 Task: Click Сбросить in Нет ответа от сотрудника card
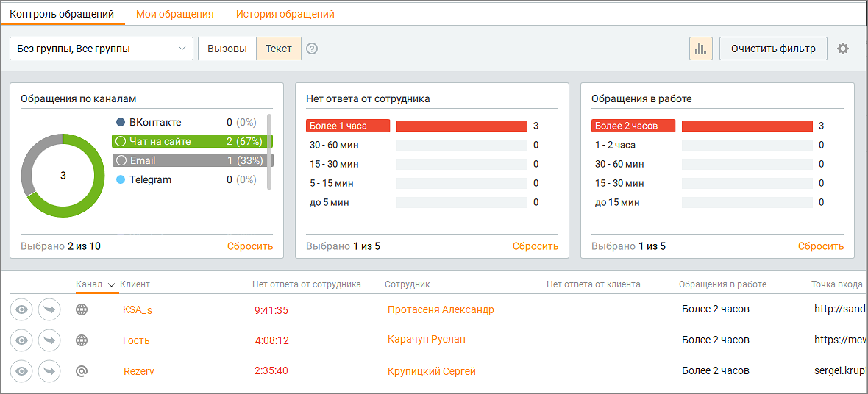pos(536,246)
